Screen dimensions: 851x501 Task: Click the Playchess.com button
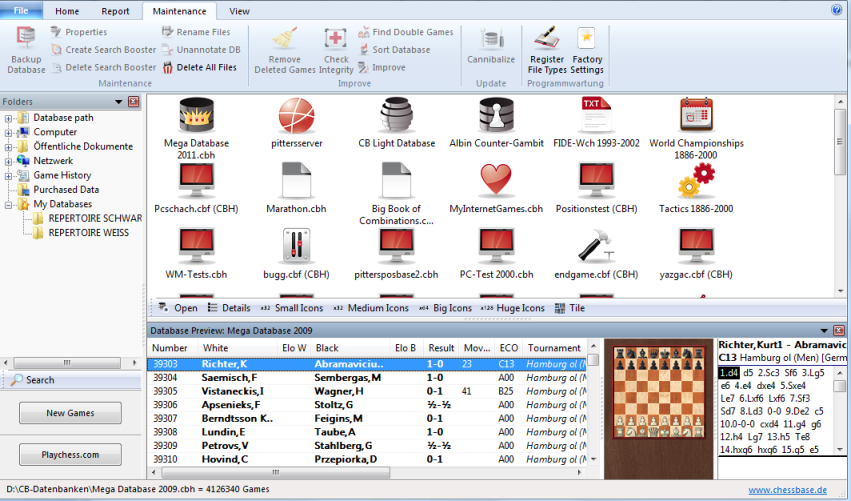tap(70, 455)
